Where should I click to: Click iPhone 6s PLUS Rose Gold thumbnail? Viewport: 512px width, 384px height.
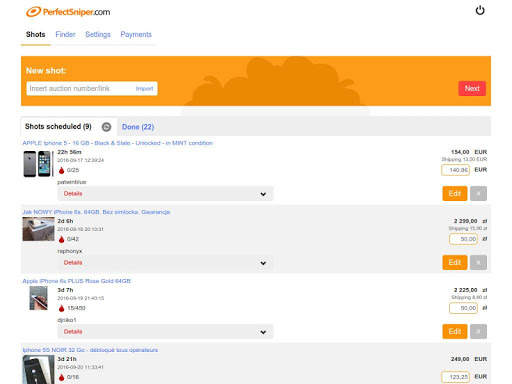(x=38, y=298)
